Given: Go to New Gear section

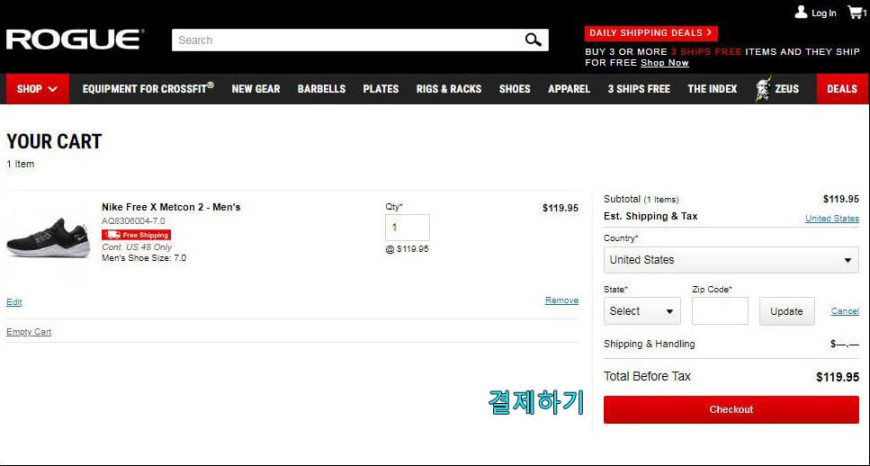Looking at the screenshot, I should coord(256,89).
